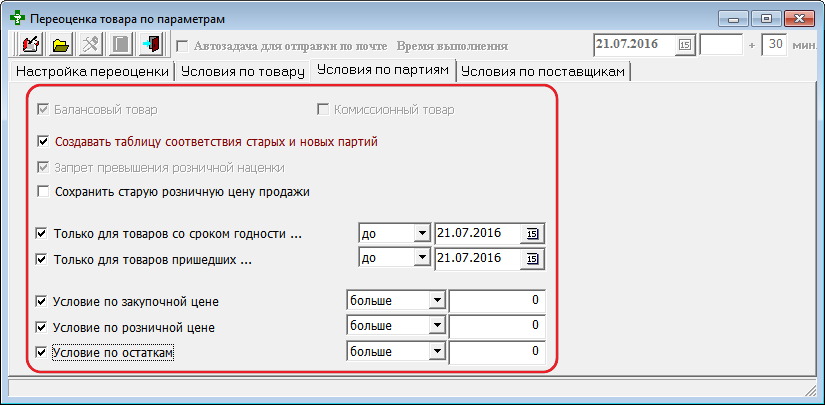The width and height of the screenshot is (825, 405).
Task: Toggle 'Запрет превышения розничной наценки' checkbox
Action: coord(43,168)
